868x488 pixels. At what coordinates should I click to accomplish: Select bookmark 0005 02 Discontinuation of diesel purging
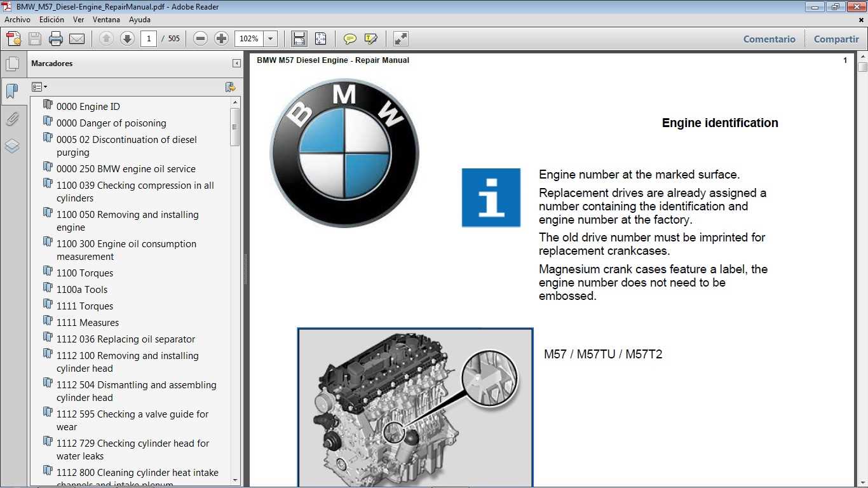(126, 146)
